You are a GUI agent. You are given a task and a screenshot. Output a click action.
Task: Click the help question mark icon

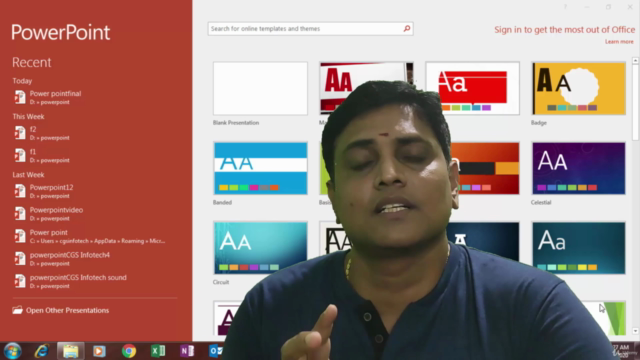tap(565, 7)
